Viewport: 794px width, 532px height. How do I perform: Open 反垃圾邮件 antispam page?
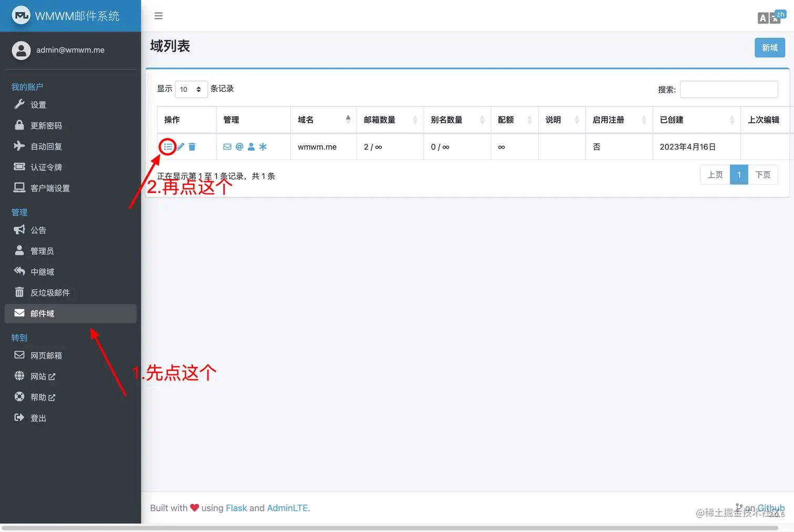(70, 292)
